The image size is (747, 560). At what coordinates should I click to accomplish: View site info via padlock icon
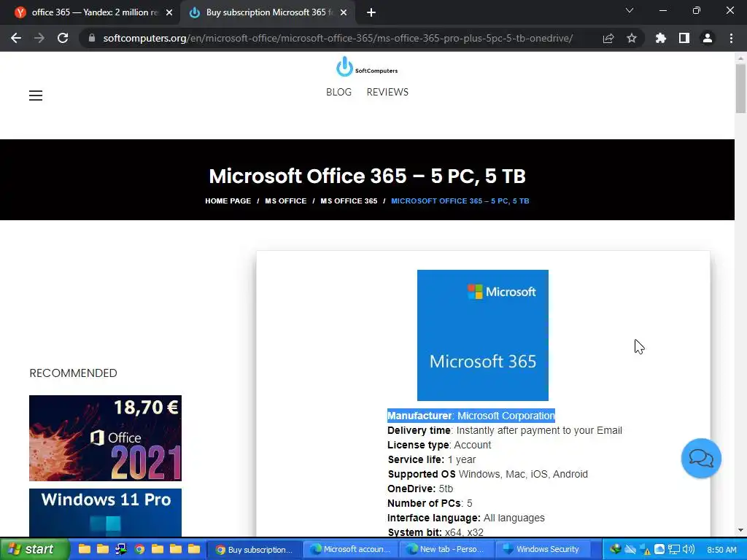point(92,38)
